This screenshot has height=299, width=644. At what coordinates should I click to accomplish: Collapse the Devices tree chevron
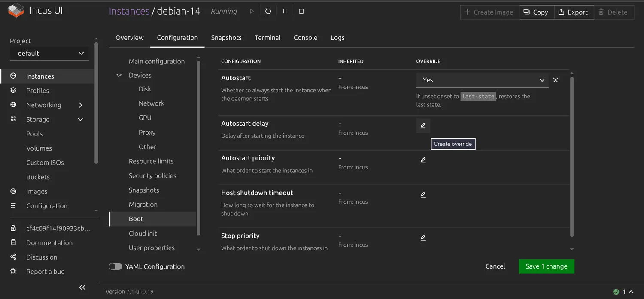pos(119,76)
